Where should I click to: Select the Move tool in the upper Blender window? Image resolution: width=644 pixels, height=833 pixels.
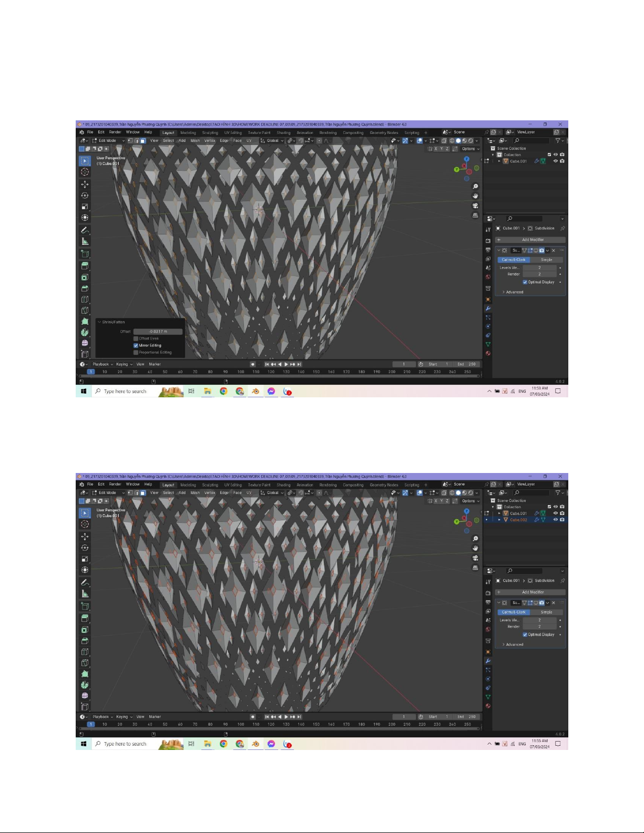tap(85, 184)
